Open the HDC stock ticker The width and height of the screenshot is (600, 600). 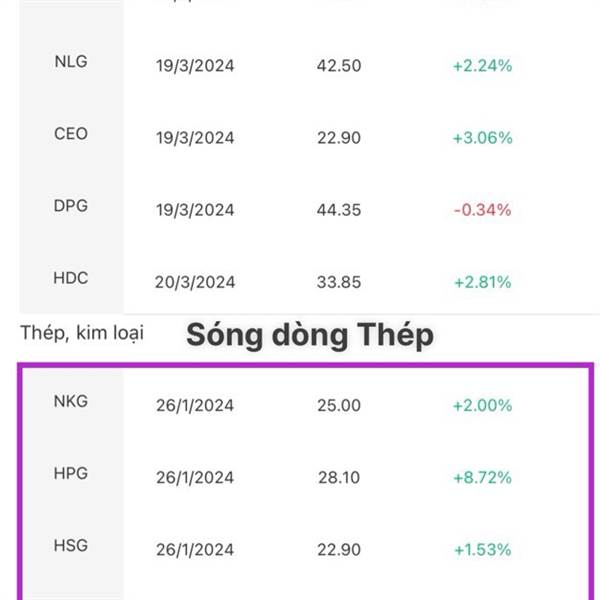(71, 278)
